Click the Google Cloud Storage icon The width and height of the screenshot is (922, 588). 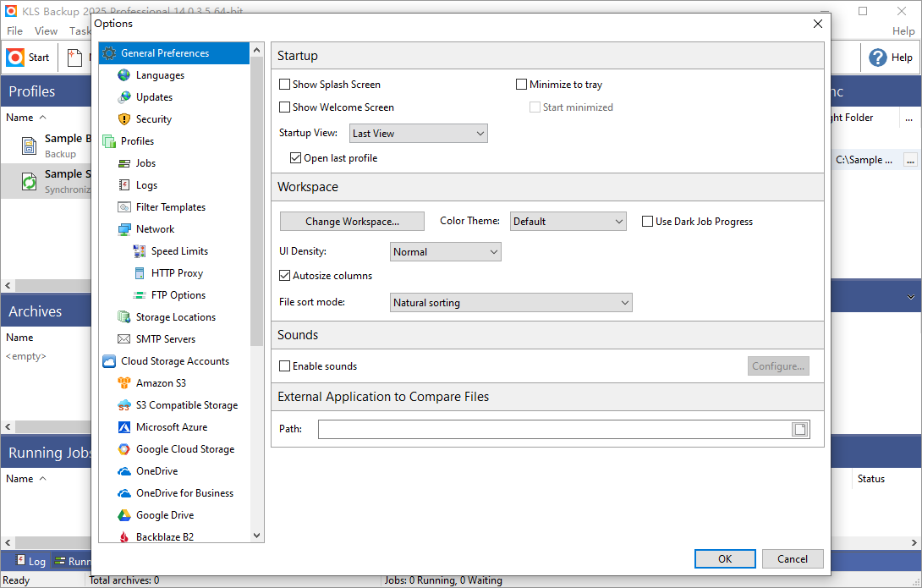[x=124, y=449]
